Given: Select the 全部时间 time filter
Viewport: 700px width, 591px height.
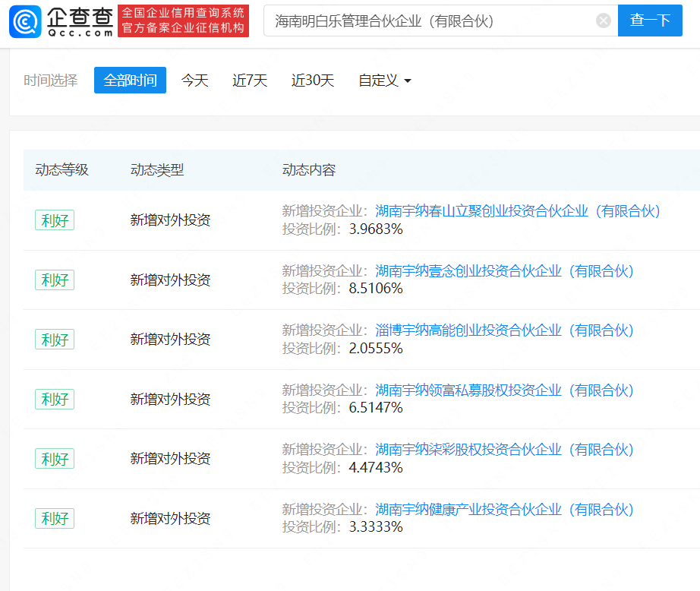Looking at the screenshot, I should 130,81.
